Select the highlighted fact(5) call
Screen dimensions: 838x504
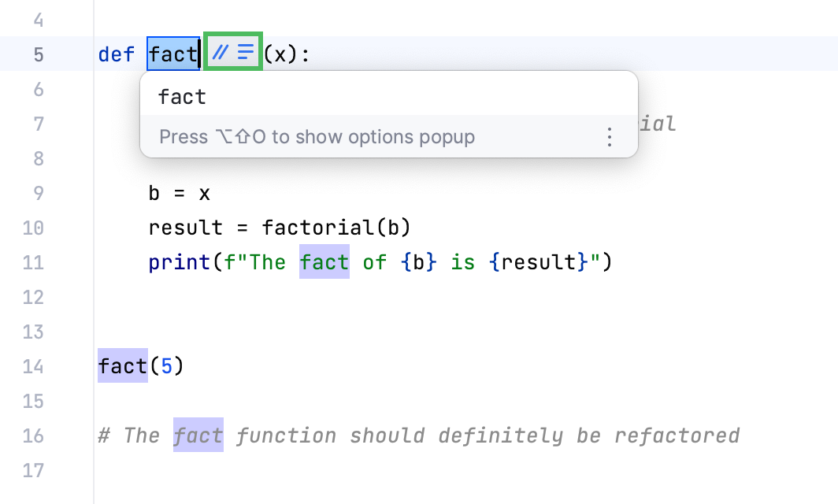point(121,366)
